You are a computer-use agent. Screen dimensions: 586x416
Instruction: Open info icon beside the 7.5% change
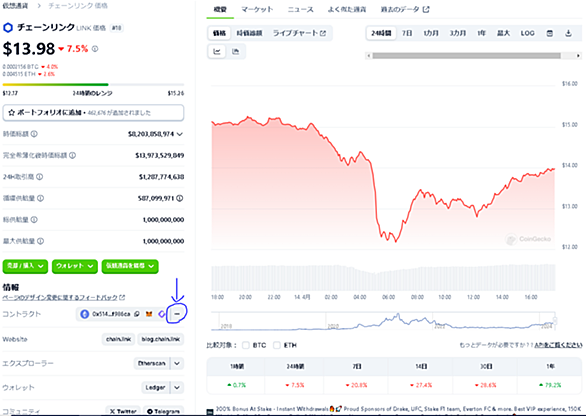tap(95, 49)
